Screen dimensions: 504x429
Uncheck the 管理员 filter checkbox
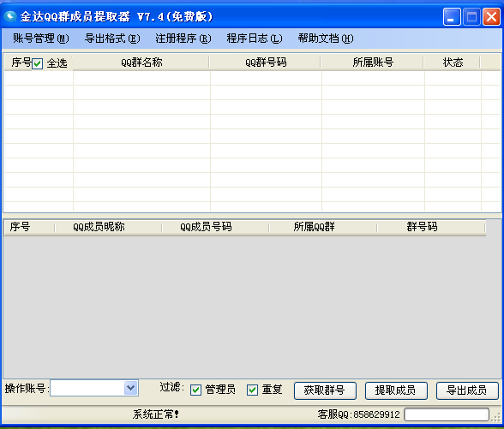click(x=195, y=390)
